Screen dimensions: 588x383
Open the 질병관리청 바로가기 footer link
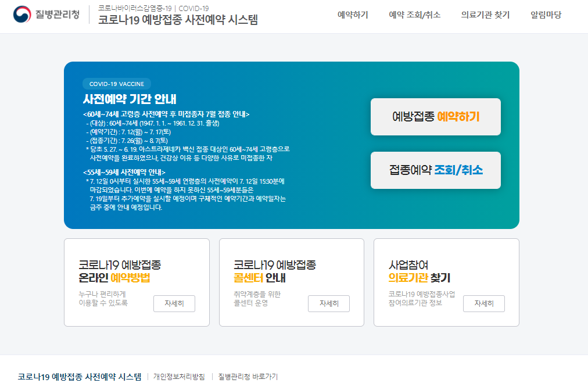(248, 377)
